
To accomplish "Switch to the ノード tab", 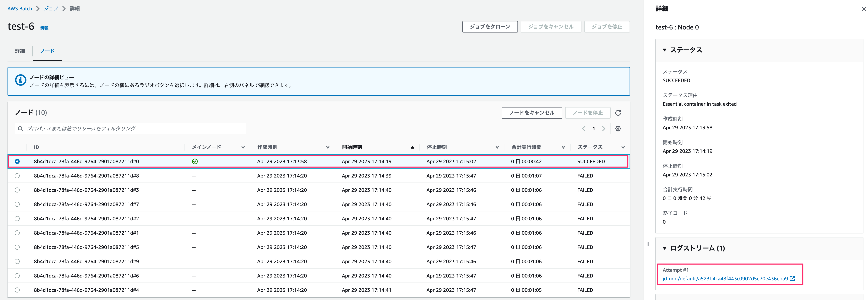I will pyautogui.click(x=47, y=51).
